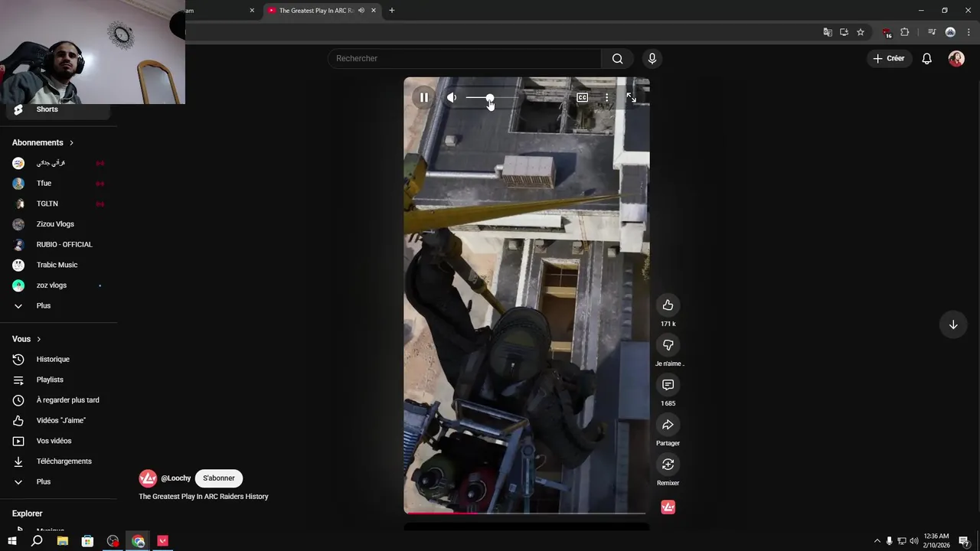Open Windows notification center with 7 badge
Screen dimensions: 980x551
[965, 541]
